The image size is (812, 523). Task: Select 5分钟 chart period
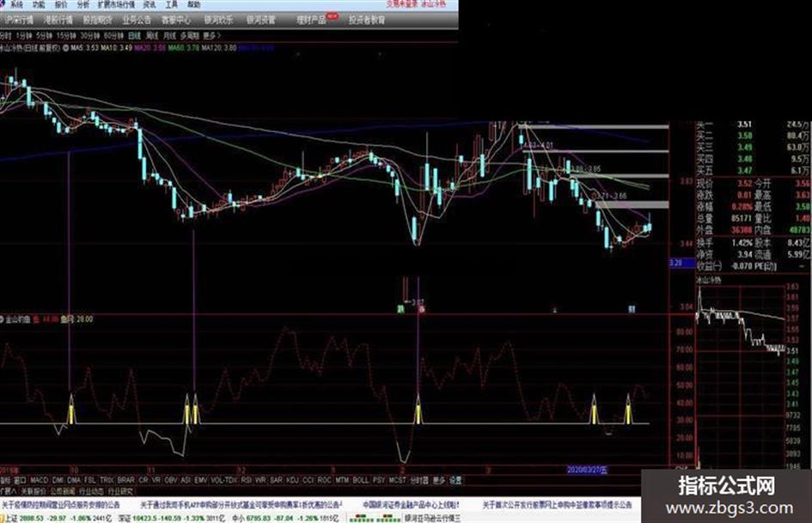pos(44,36)
